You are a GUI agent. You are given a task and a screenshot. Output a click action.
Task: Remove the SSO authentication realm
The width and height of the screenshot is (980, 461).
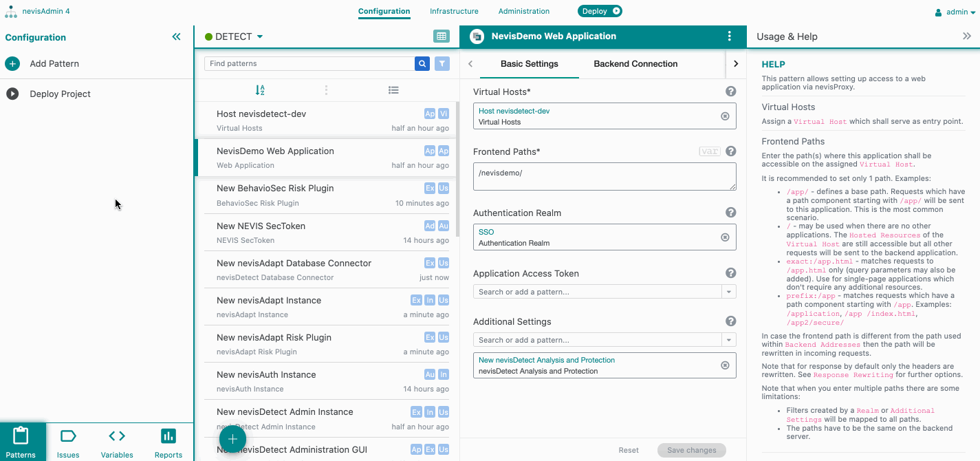[725, 237]
